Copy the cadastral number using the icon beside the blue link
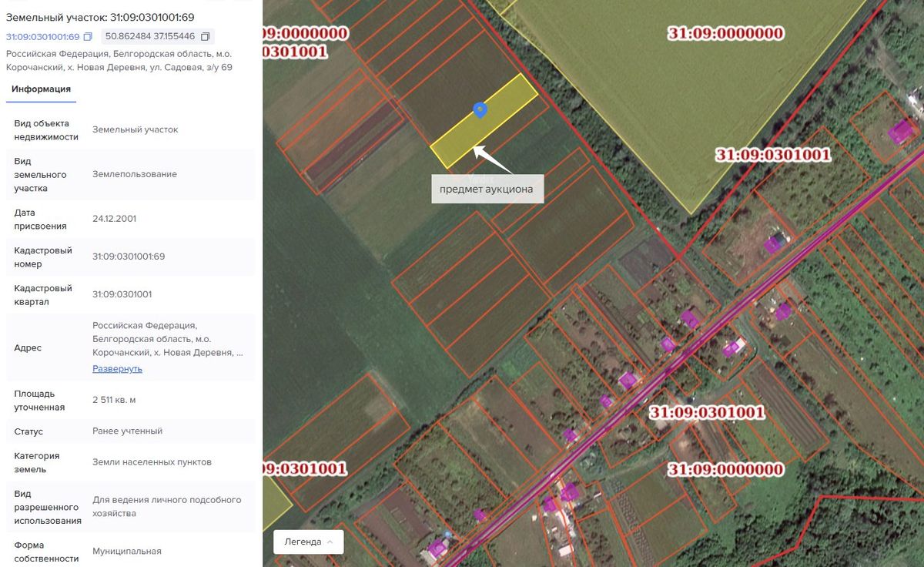This screenshot has height=567, width=924. [88, 37]
